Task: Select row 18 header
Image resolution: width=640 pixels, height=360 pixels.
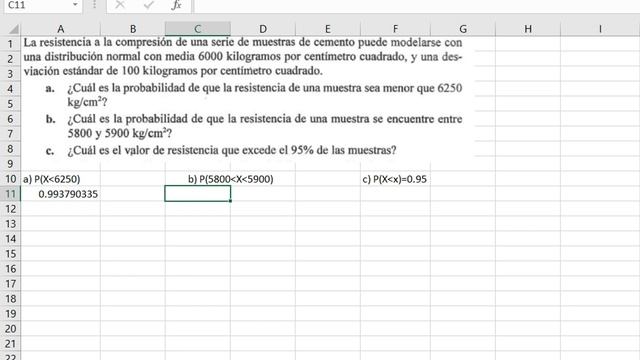Action: pyautogui.click(x=10, y=299)
